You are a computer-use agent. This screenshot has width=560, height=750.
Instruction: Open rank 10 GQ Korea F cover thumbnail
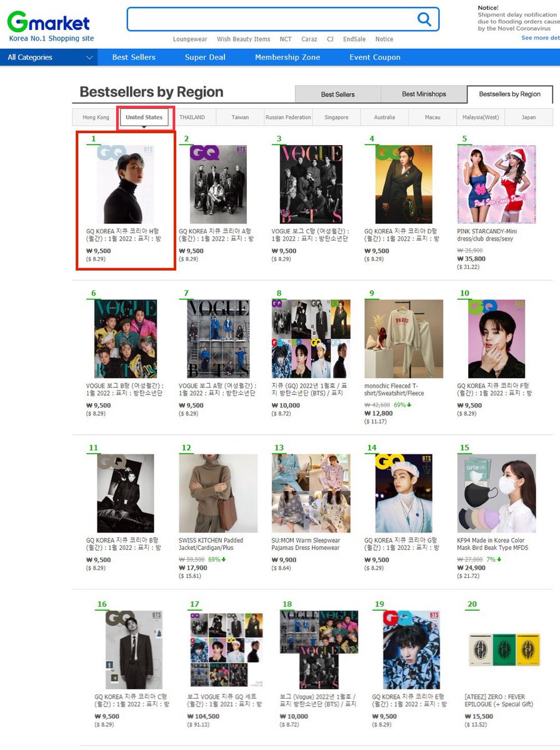[496, 339]
